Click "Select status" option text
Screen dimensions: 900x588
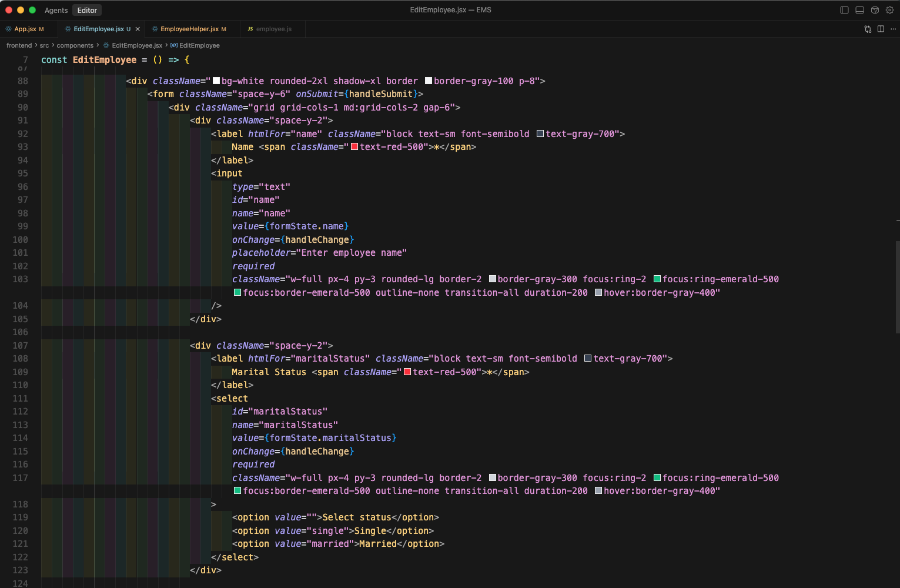point(357,517)
